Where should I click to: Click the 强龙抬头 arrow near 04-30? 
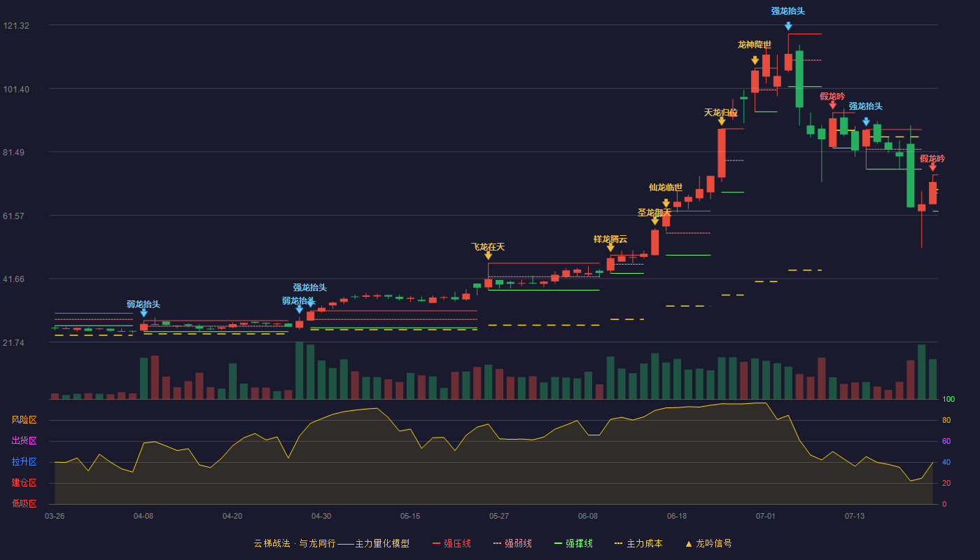click(x=310, y=303)
